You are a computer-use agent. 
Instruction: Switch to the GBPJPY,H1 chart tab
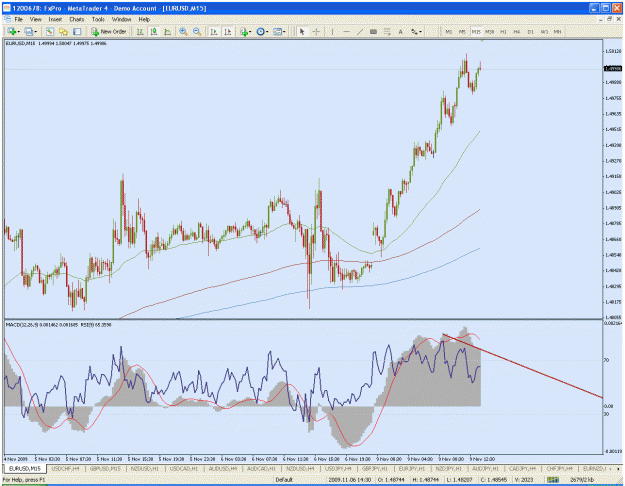point(375,468)
